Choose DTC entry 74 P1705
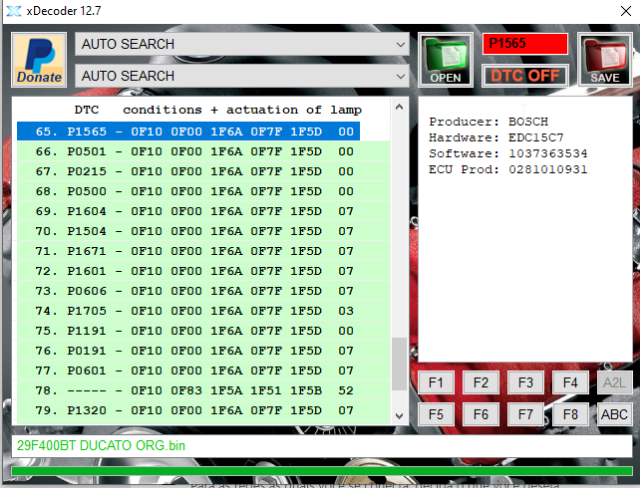The height and width of the screenshot is (488, 640). coord(188,311)
